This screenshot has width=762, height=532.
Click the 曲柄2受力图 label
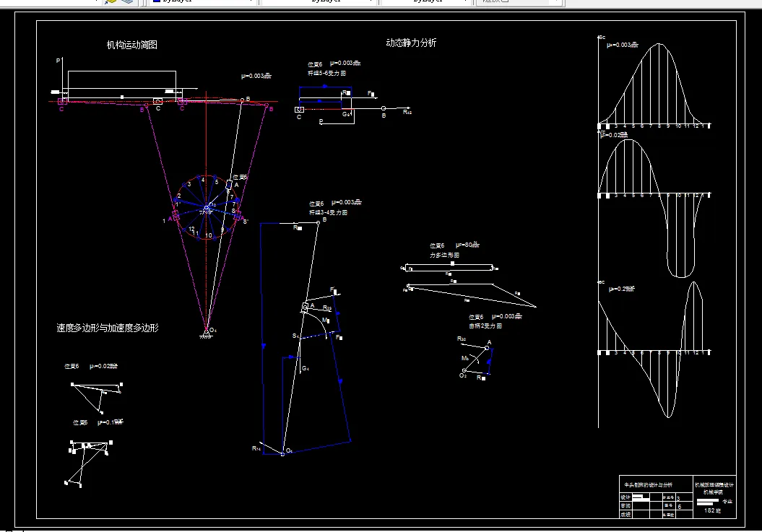485,326
